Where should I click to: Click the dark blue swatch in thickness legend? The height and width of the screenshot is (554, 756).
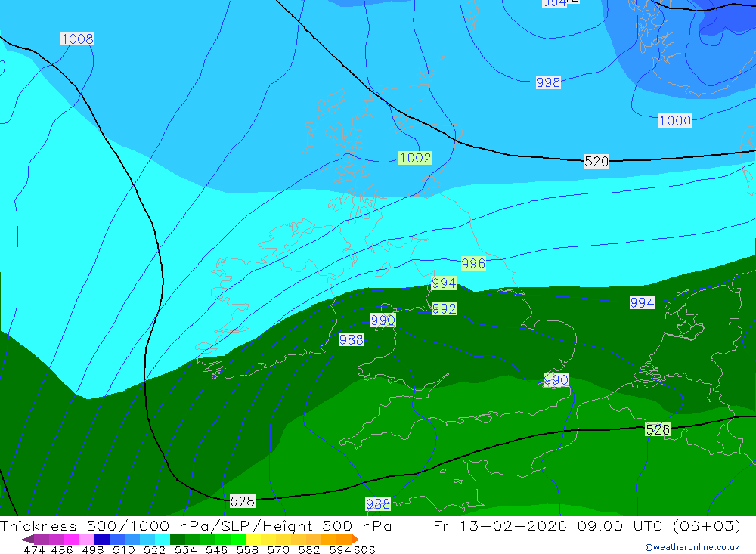click(x=102, y=539)
